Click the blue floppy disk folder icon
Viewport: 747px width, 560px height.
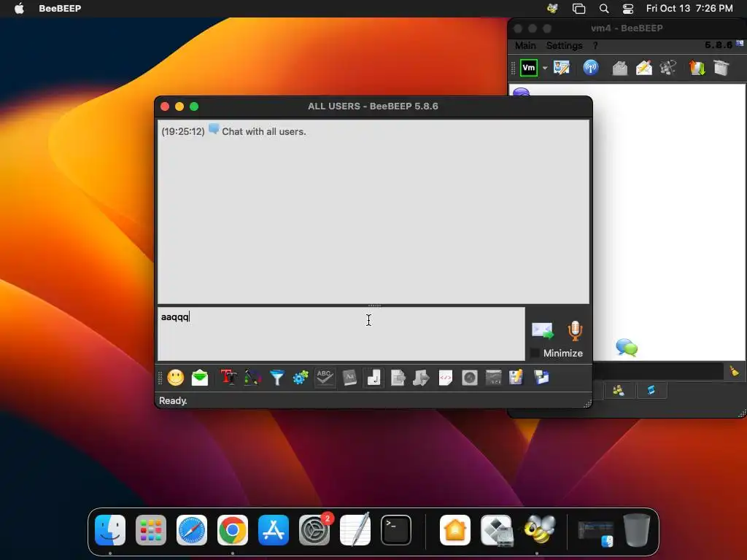click(x=542, y=378)
